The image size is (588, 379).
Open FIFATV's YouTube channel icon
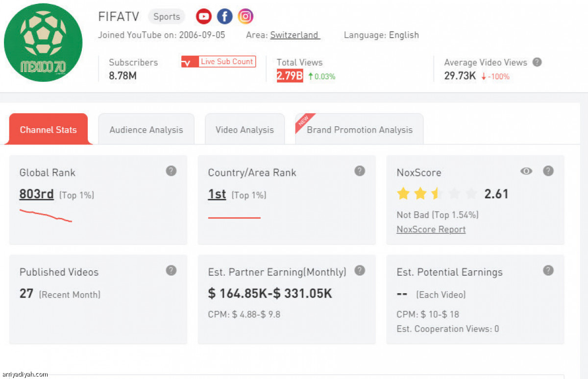(x=203, y=17)
